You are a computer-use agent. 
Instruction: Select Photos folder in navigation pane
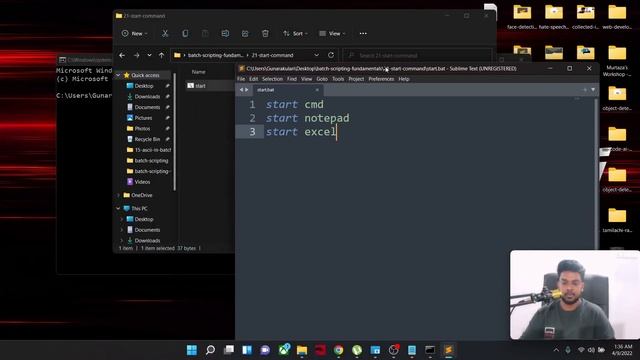point(142,128)
